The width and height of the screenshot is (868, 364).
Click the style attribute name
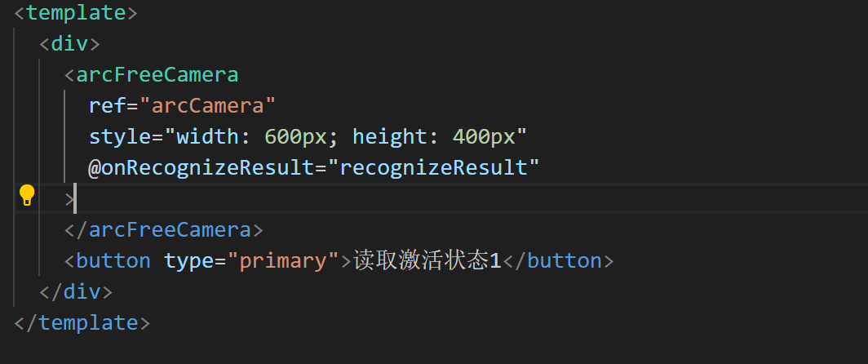[x=120, y=136]
